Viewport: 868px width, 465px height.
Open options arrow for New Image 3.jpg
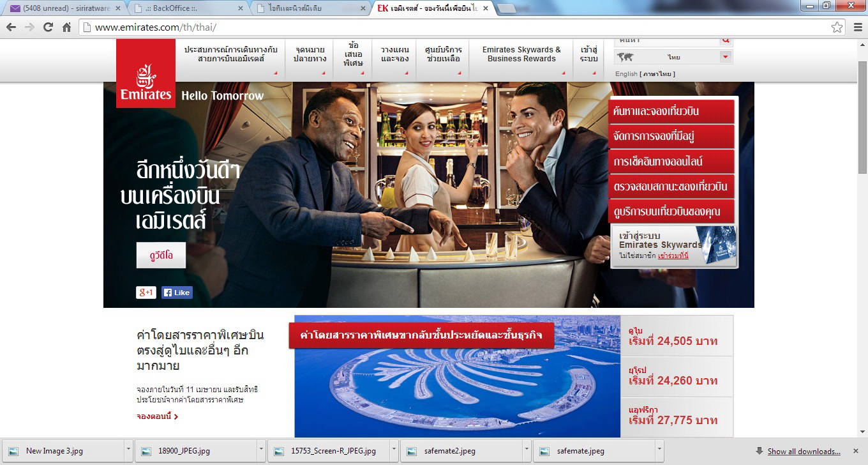pos(128,451)
